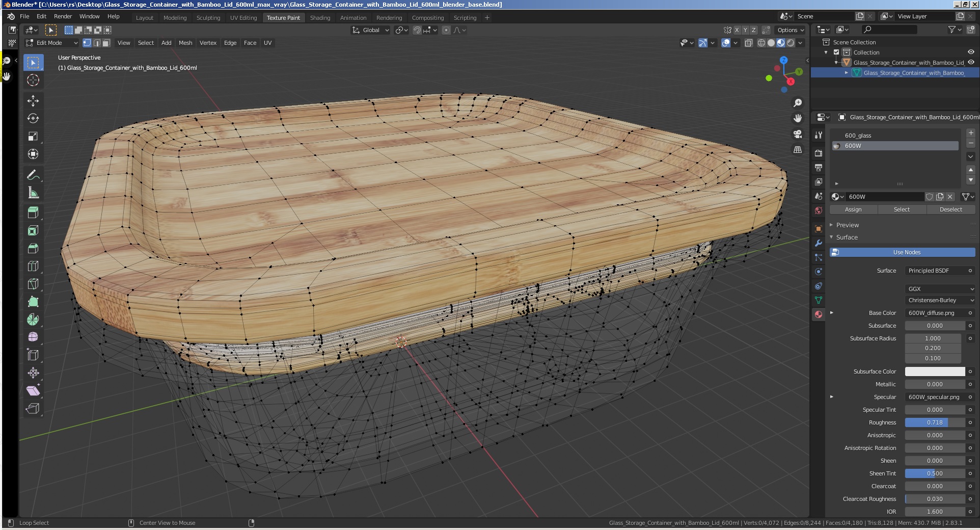Viewport: 980px width, 530px height.
Task: Switch to wireframe shading
Action: pos(761,43)
